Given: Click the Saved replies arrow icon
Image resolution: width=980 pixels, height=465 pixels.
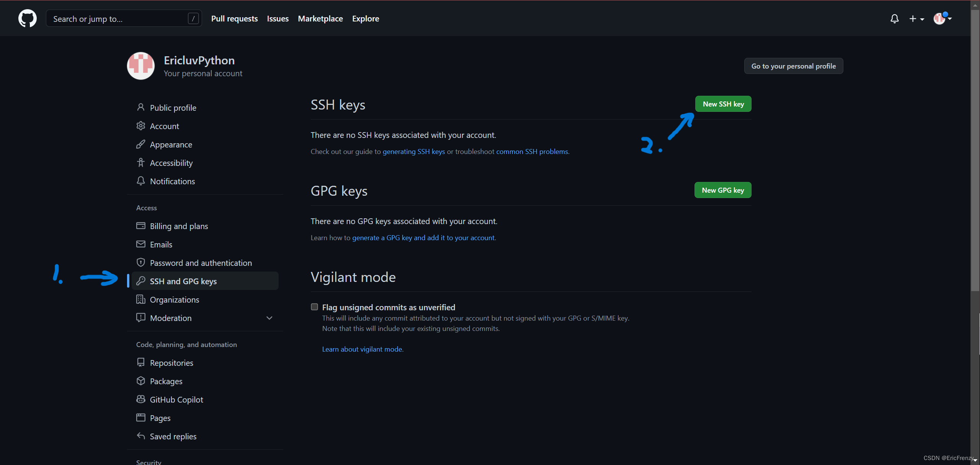Looking at the screenshot, I should (x=140, y=436).
